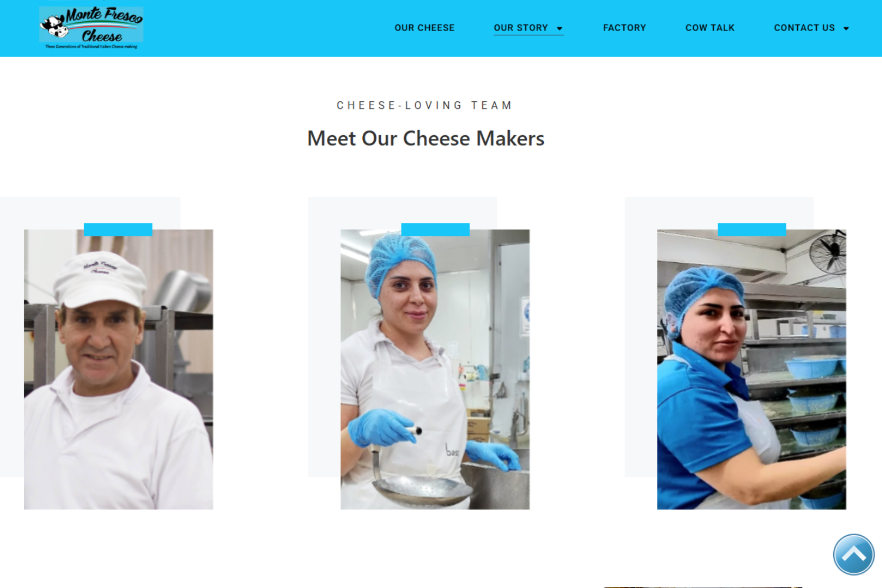
Task: Click blue bar above the man's photo
Action: [x=118, y=229]
